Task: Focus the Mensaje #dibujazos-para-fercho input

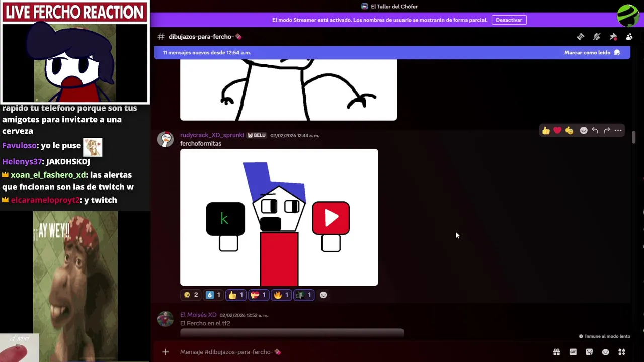Action: click(362, 352)
